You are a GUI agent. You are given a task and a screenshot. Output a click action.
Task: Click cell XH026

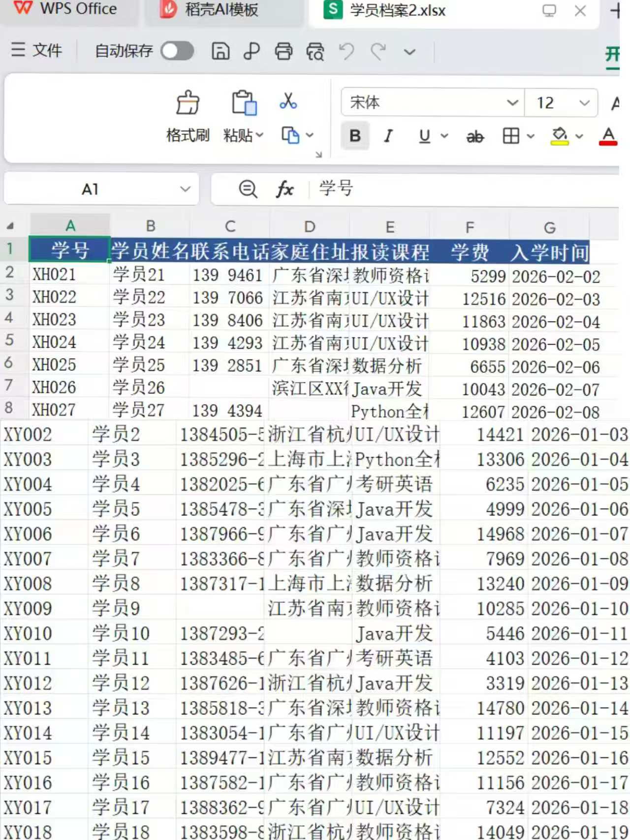coord(69,388)
